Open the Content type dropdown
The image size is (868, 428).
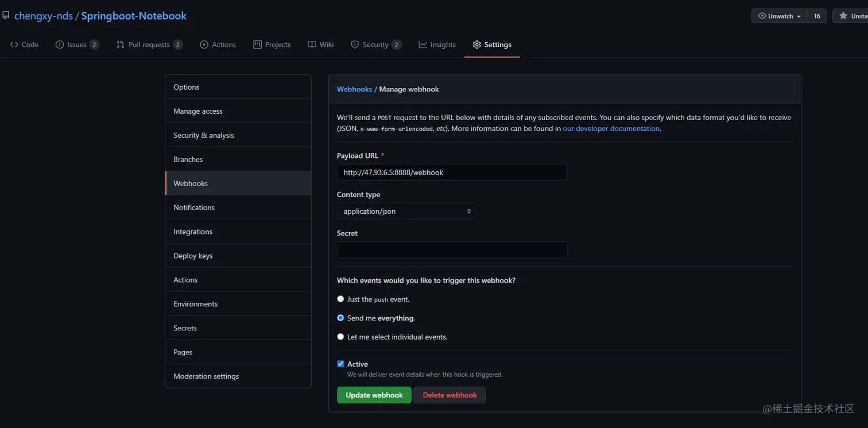406,211
